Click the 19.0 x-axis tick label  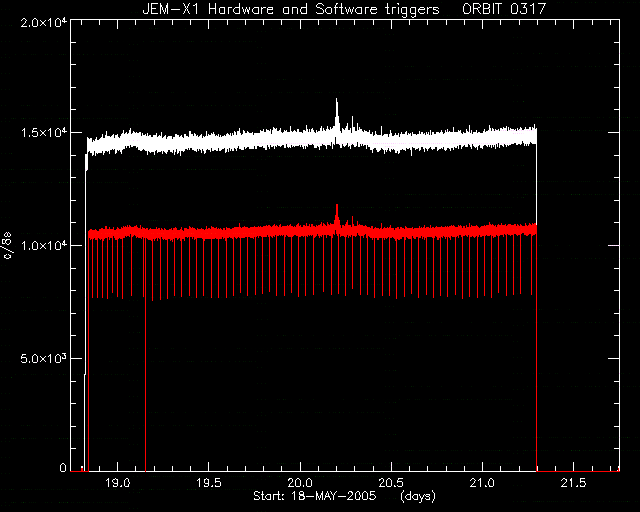pos(118,483)
